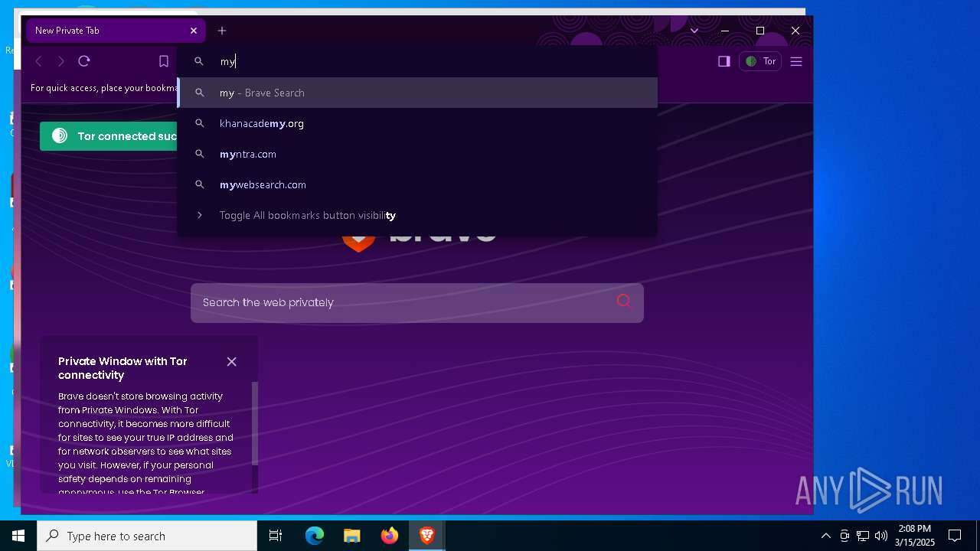
Task: Click the browser forward arrow
Action: (x=61, y=61)
